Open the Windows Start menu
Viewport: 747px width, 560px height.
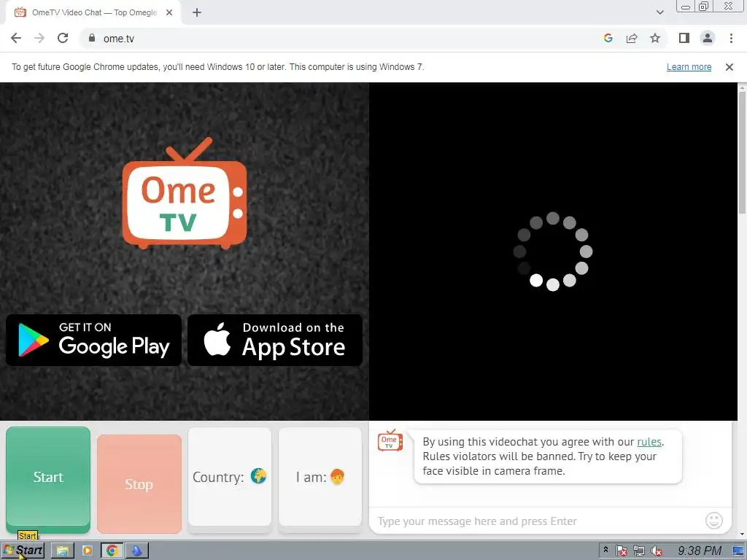point(23,551)
